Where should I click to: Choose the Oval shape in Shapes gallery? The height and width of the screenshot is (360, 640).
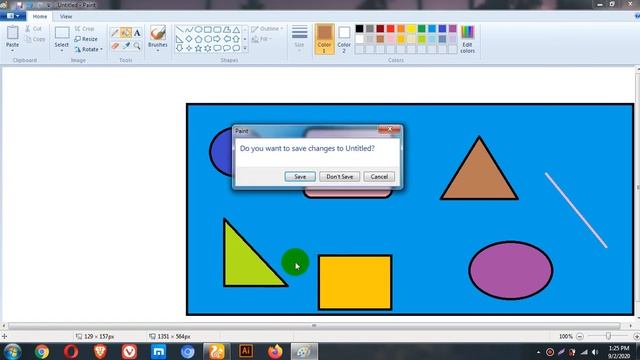coord(198,30)
